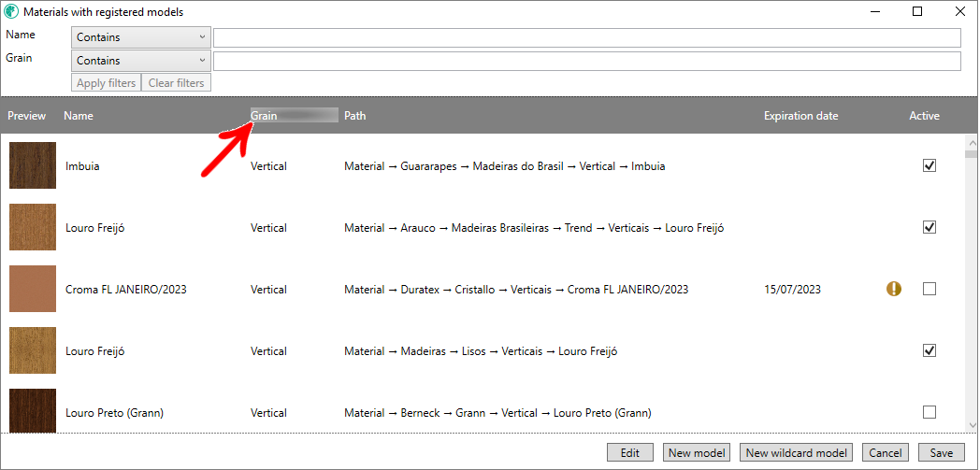This screenshot has height=470, width=980.
Task: Click the 15/07/2023 expiration date
Action: pyautogui.click(x=792, y=290)
